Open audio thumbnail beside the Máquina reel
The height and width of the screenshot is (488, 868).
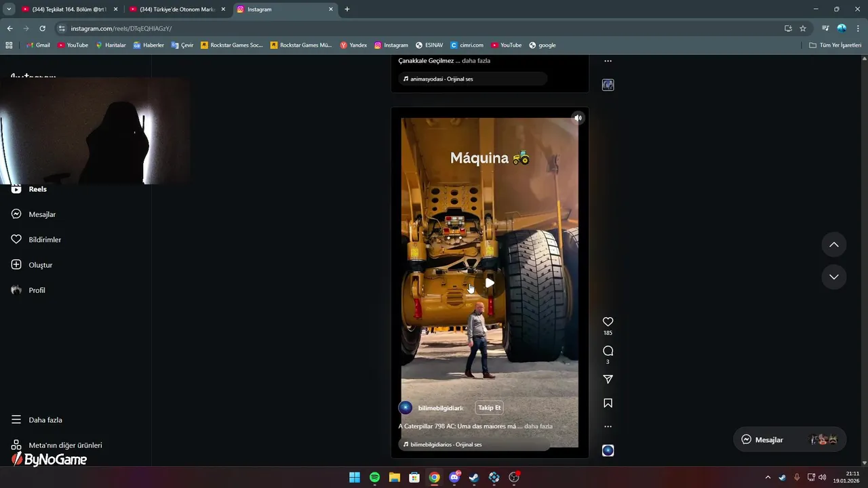click(608, 451)
